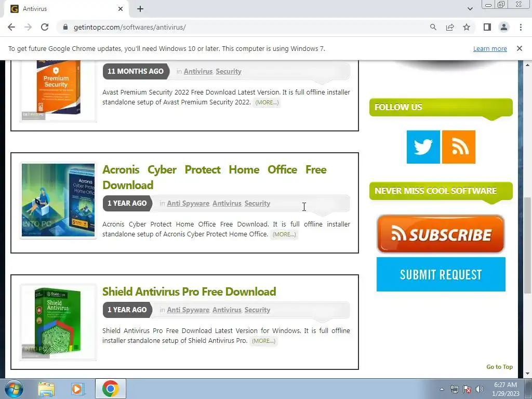Go back to the previous page
This screenshot has height=399, width=532.
pyautogui.click(x=11, y=27)
